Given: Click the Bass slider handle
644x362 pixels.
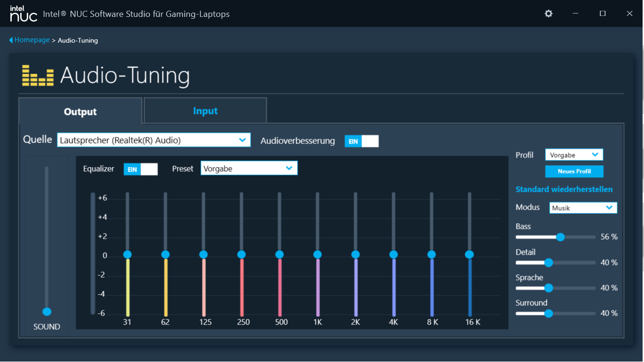Looking at the screenshot, I should [x=560, y=237].
